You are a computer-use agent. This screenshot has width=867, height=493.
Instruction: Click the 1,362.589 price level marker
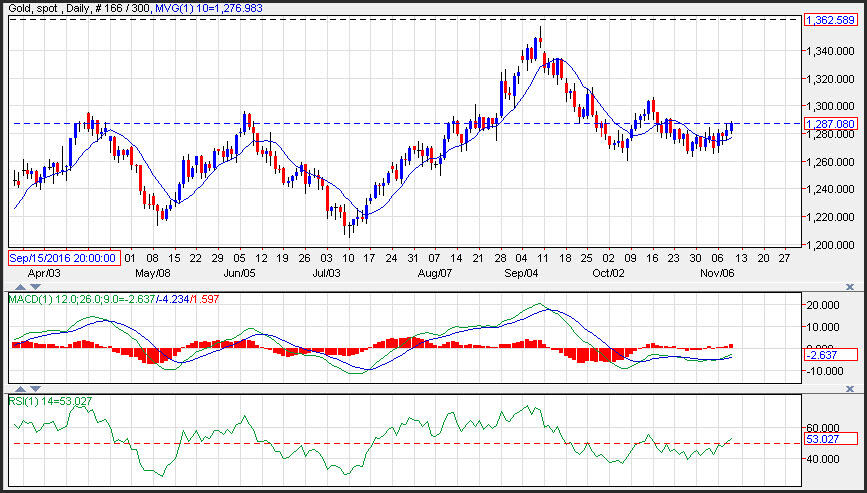tap(830, 19)
